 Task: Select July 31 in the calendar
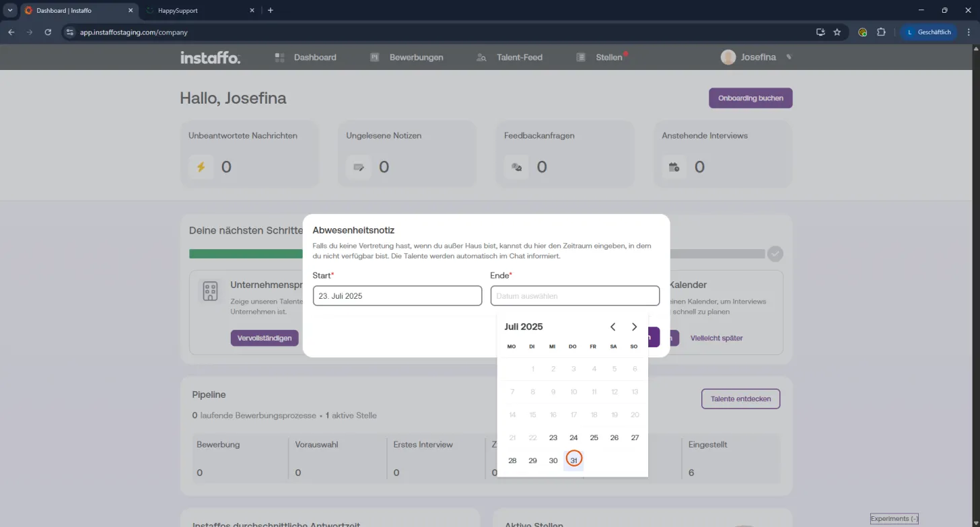click(x=573, y=460)
